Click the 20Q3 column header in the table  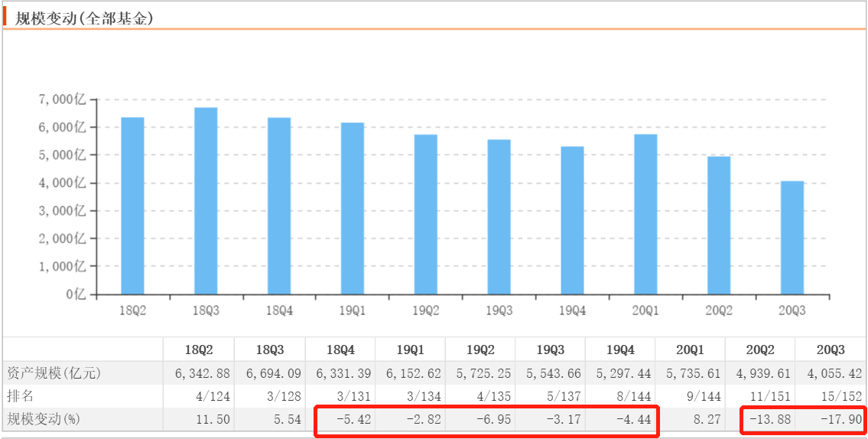click(x=830, y=350)
